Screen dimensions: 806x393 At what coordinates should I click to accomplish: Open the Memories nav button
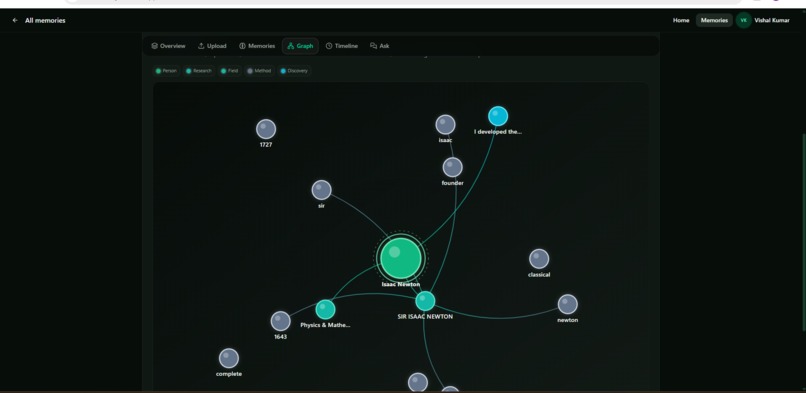point(714,21)
